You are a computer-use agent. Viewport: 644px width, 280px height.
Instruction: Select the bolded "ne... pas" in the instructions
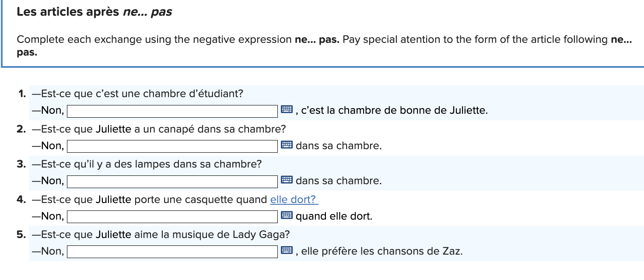314,39
